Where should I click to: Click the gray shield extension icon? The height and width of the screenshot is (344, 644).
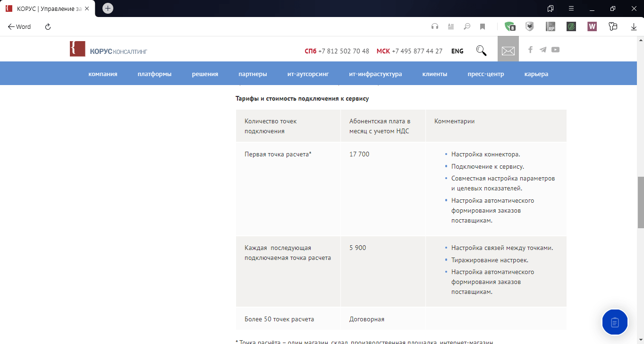[530, 26]
